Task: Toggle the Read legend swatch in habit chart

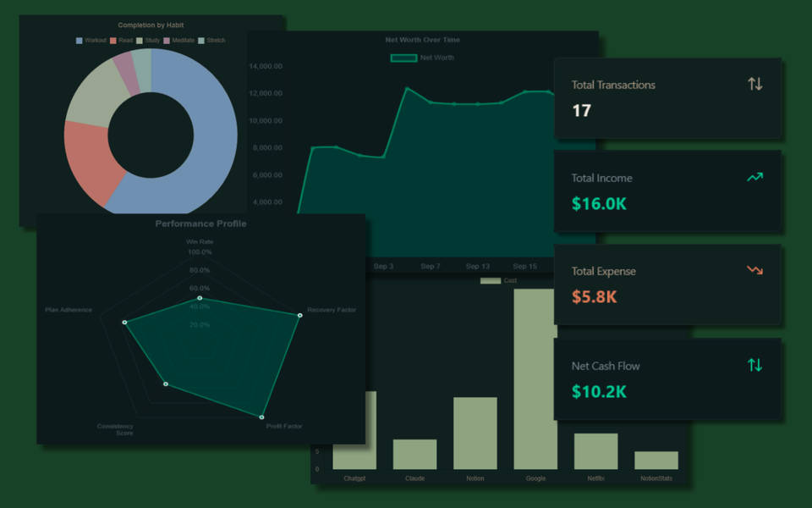Action: tap(112, 41)
